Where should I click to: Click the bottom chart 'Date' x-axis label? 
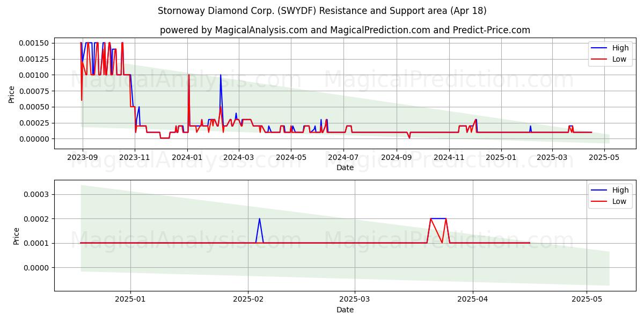coord(345,310)
